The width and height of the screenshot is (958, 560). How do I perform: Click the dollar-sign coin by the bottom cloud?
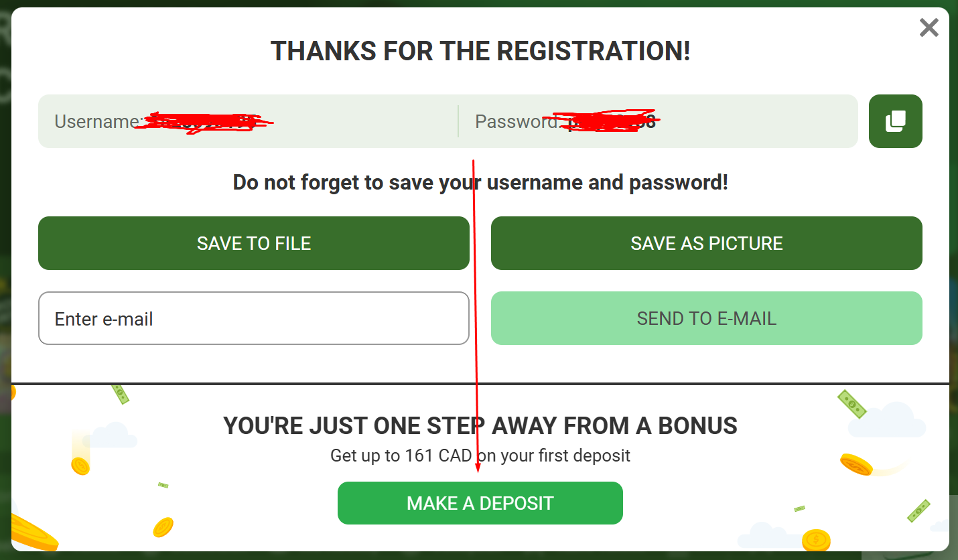816,539
